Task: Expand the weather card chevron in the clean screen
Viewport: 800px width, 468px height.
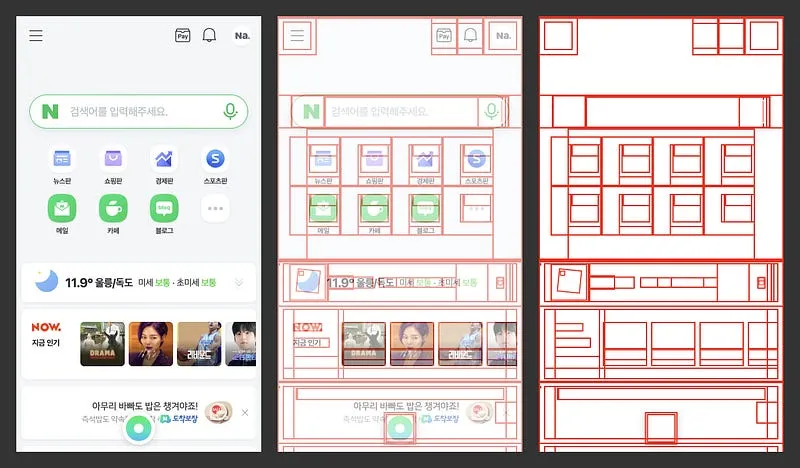Action: tap(239, 282)
